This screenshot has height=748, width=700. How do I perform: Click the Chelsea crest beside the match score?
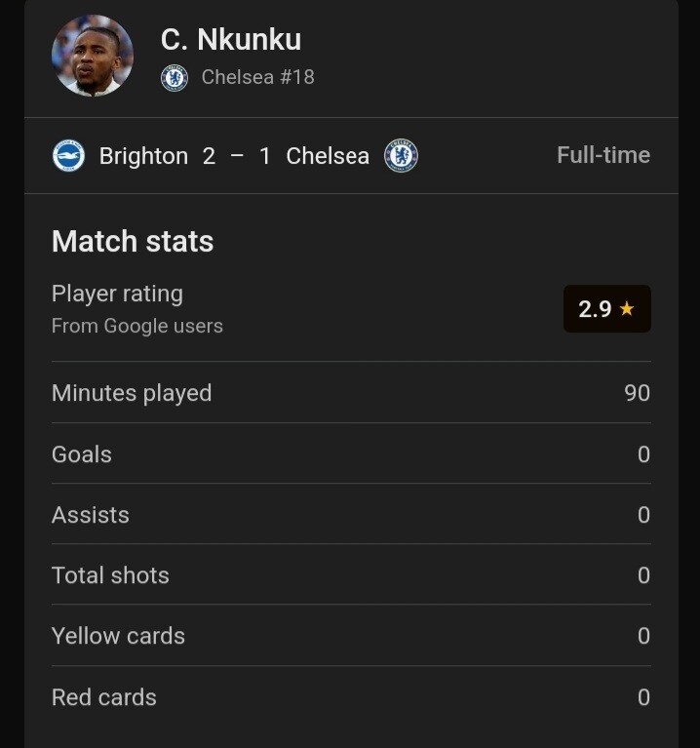click(x=402, y=156)
